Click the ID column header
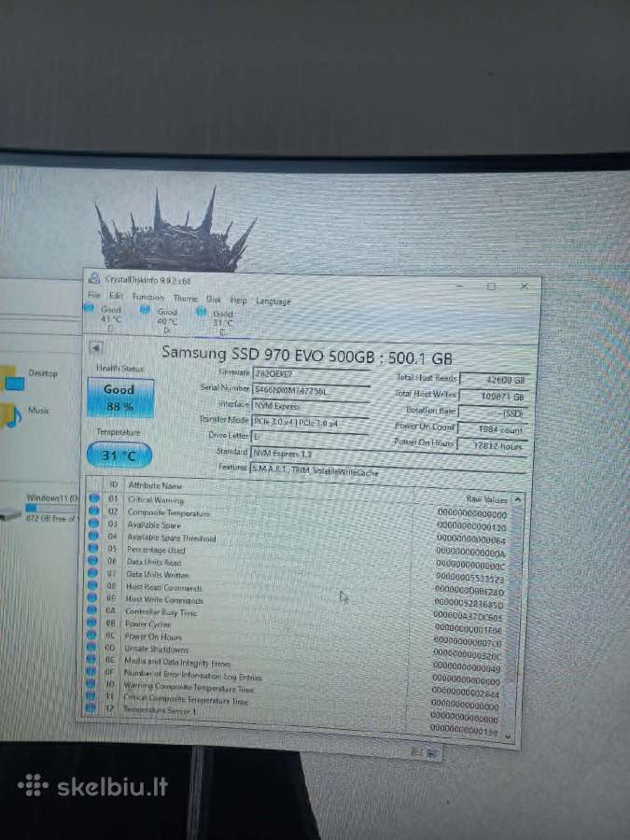Viewport: 630px width, 840px height. tap(114, 484)
